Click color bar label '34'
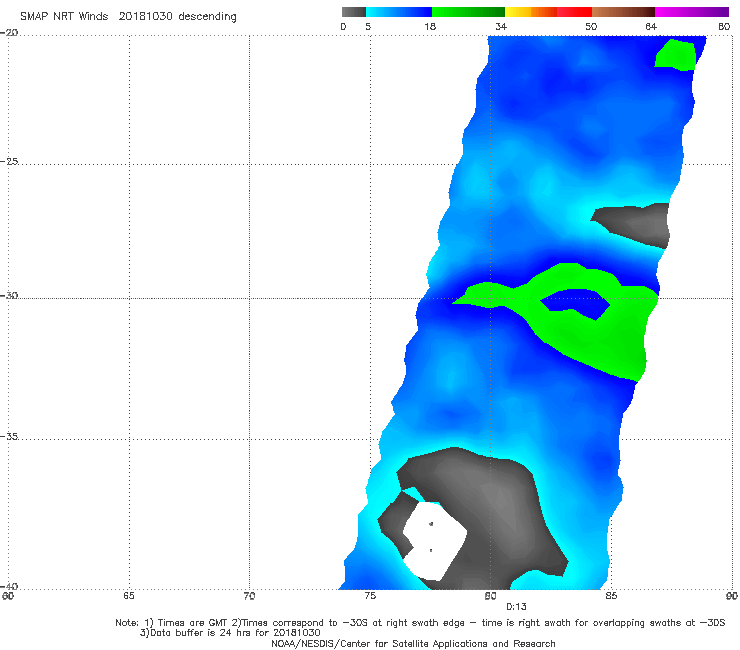This screenshot has height=650, width=740. (501, 26)
